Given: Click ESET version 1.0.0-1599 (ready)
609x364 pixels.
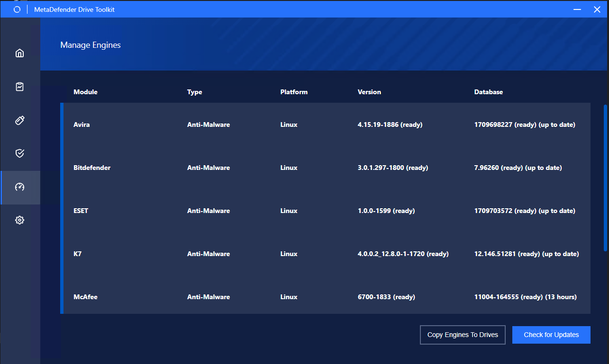Looking at the screenshot, I should (386, 211).
